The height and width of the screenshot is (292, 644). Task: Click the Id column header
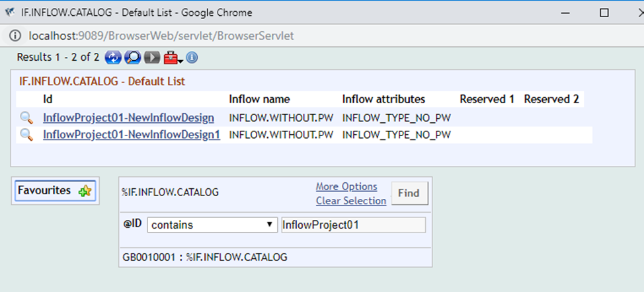coord(48,99)
